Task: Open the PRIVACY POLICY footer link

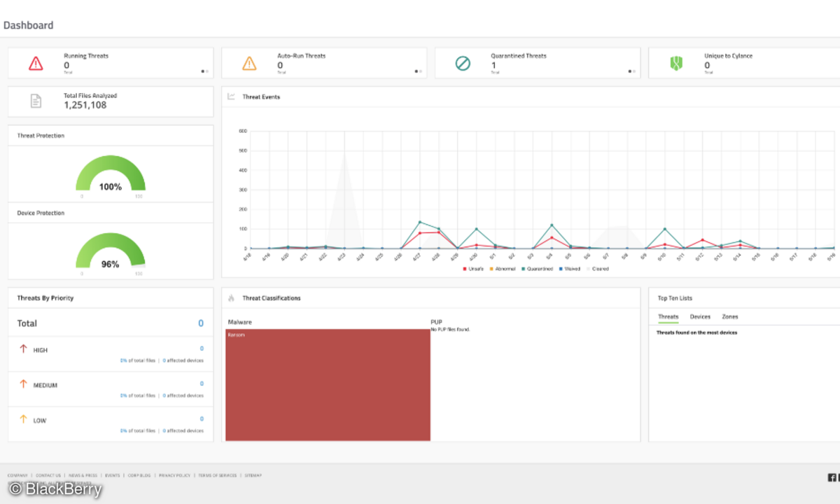Action: coord(174,475)
